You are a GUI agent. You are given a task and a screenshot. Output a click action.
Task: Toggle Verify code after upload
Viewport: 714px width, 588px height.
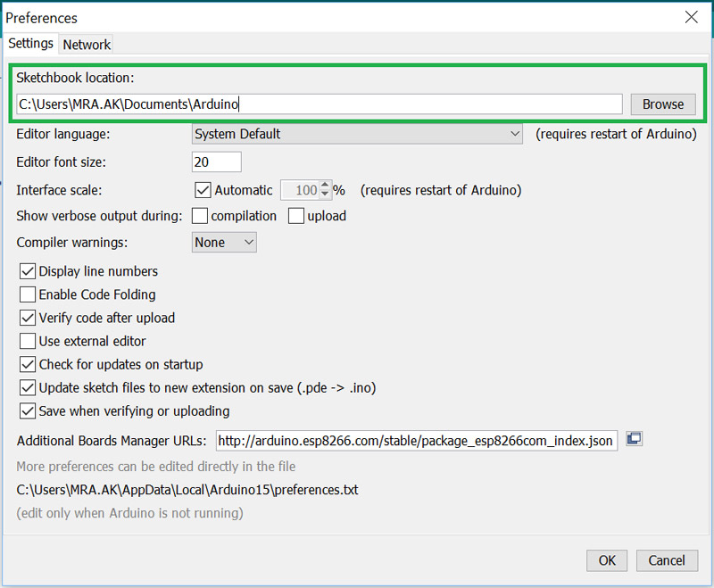(x=28, y=318)
